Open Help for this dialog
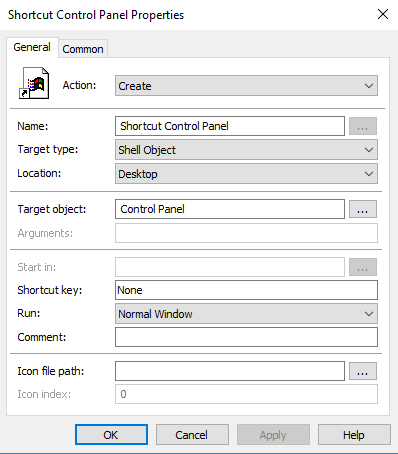 pos(354,435)
